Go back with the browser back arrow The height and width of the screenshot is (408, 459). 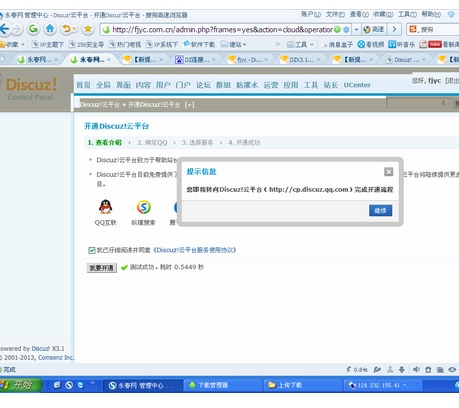click(4, 29)
